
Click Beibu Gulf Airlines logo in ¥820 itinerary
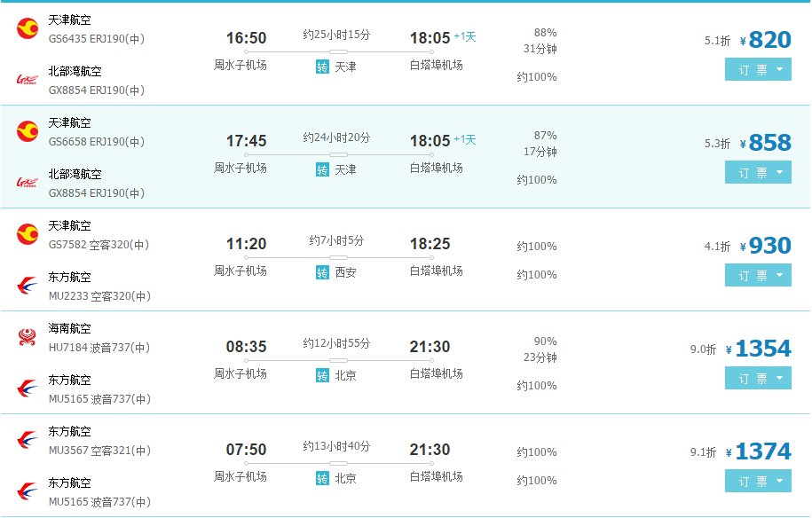point(28,80)
